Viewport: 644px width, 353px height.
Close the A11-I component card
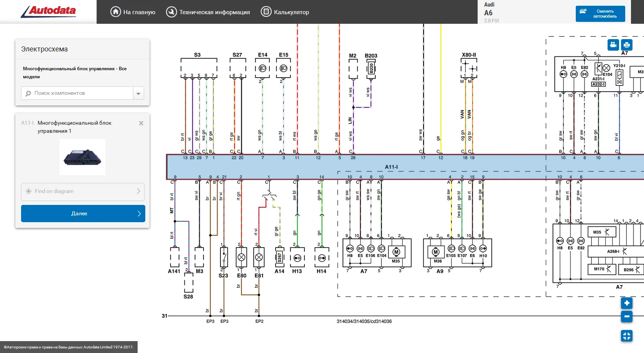click(141, 123)
